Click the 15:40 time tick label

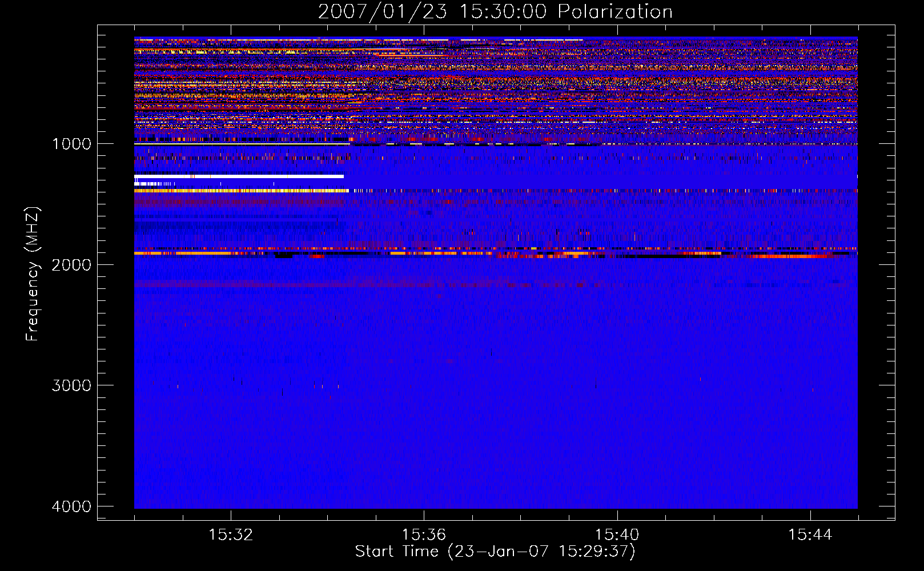click(617, 535)
